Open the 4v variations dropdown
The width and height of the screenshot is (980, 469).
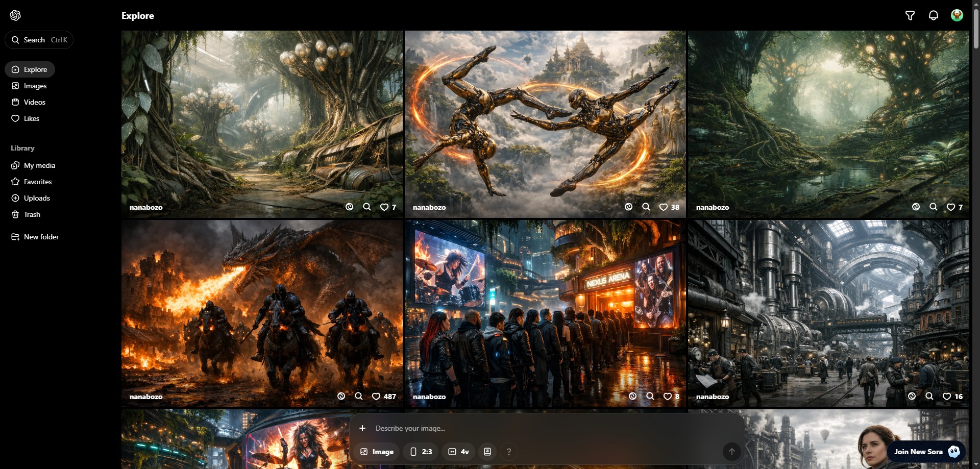[x=458, y=452]
